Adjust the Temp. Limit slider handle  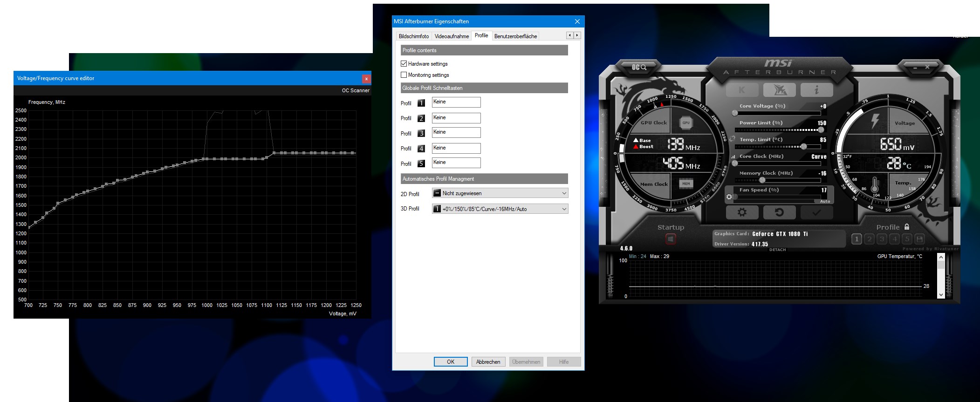pos(803,146)
